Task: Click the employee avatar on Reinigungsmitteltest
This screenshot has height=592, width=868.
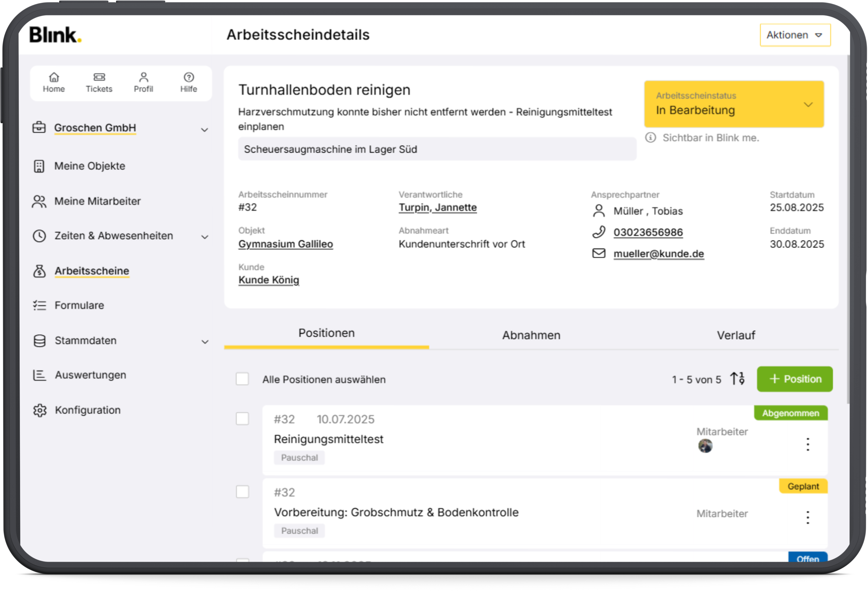Action: (705, 446)
